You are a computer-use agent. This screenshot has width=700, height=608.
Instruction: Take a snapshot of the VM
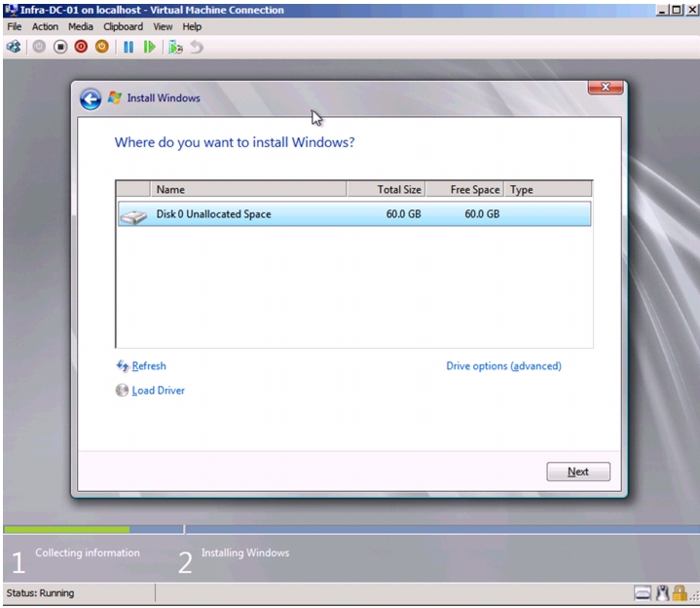coord(175,47)
